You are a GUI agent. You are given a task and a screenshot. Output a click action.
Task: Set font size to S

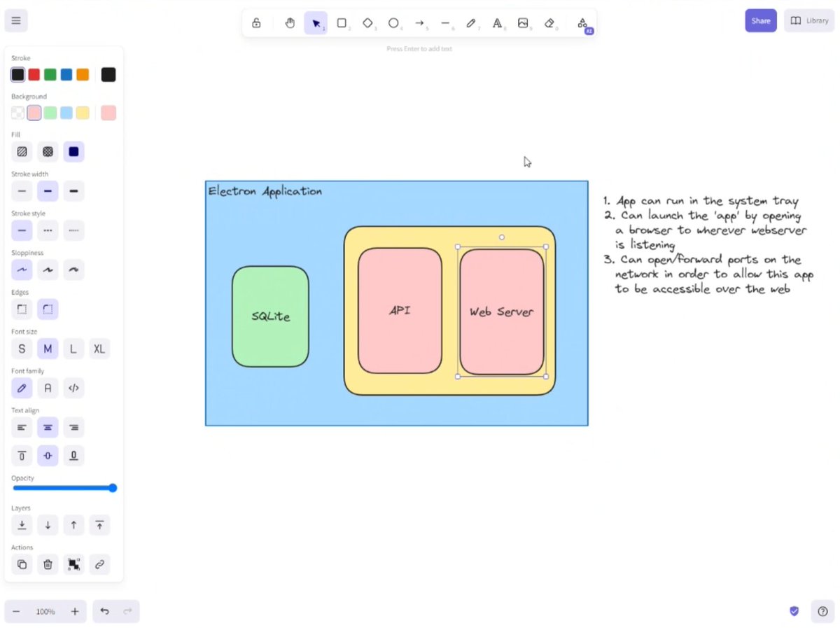click(22, 349)
